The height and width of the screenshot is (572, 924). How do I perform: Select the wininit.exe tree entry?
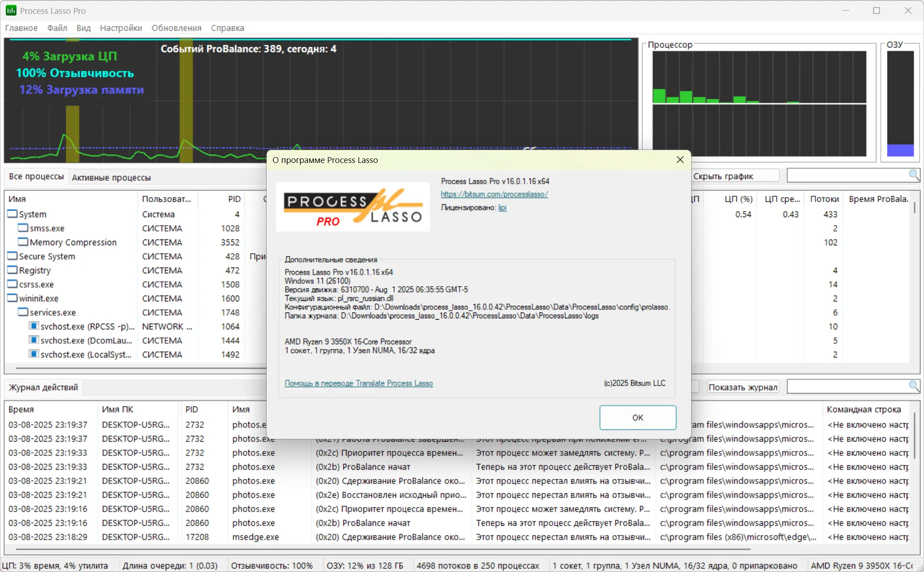tap(39, 298)
